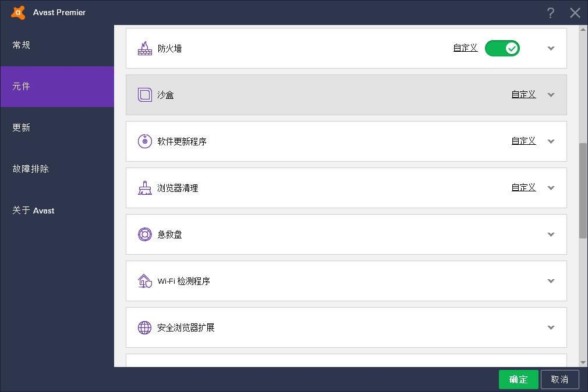
Task: Switch to the 常规 (General) tab
Action: [22, 45]
